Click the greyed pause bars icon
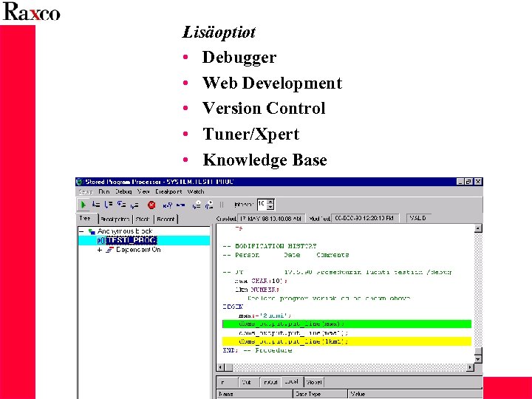 click(222, 205)
